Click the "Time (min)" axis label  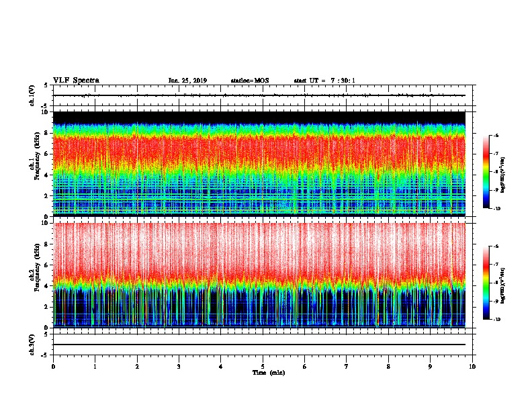click(269, 373)
